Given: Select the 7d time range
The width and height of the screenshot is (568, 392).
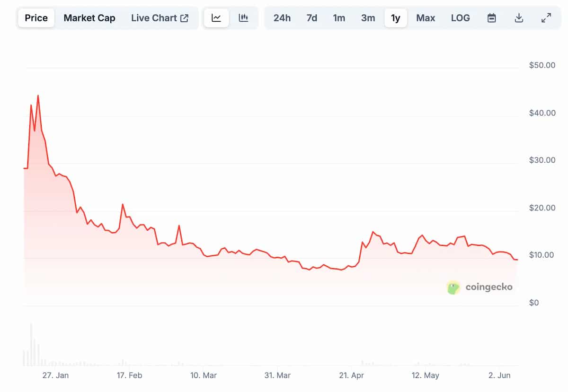Looking at the screenshot, I should click(312, 18).
